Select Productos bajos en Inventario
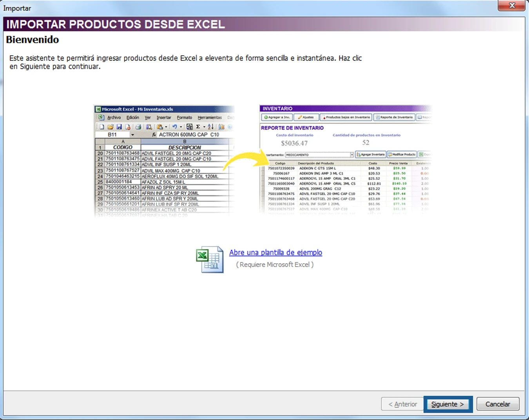 coord(346,117)
